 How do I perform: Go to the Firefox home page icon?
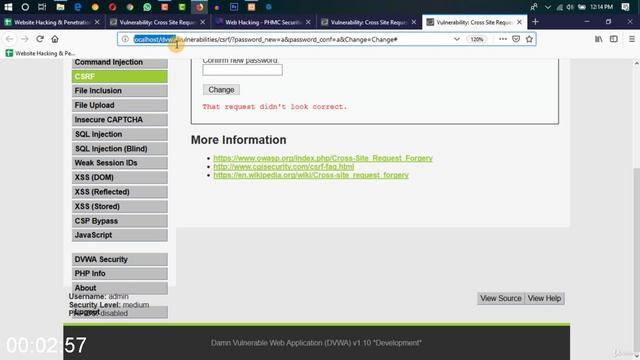click(55, 39)
